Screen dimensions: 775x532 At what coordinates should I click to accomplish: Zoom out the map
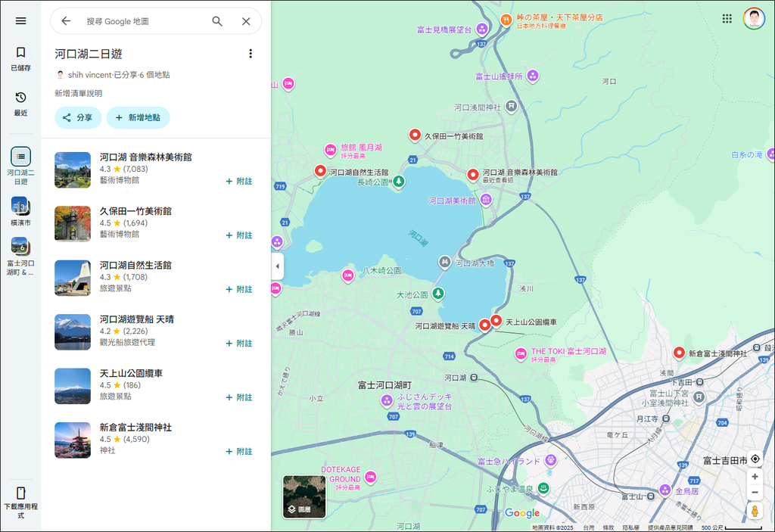coord(755,493)
